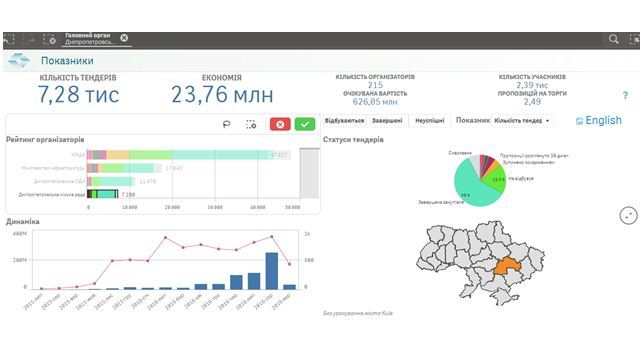
Task: Click the search magnifier icon in top bar
Action: (x=613, y=39)
